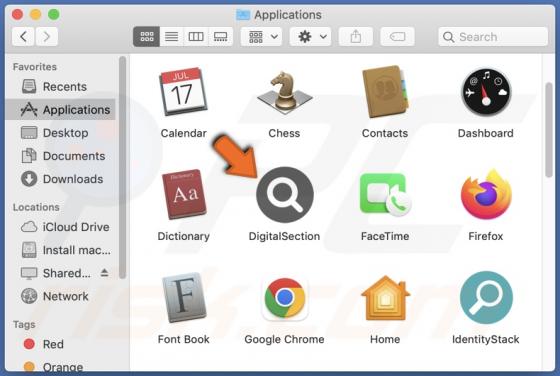Focus the Search field
This screenshot has width=560, height=376.
click(x=493, y=36)
